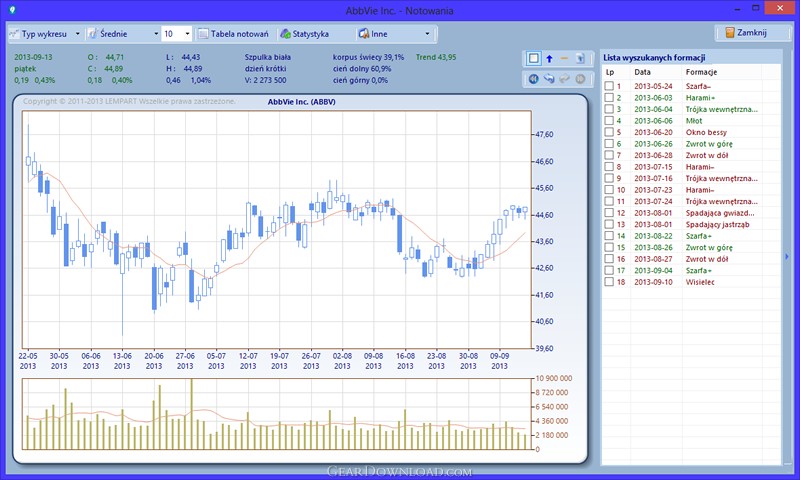Check the box for row 17 Szarfa+

point(609,270)
